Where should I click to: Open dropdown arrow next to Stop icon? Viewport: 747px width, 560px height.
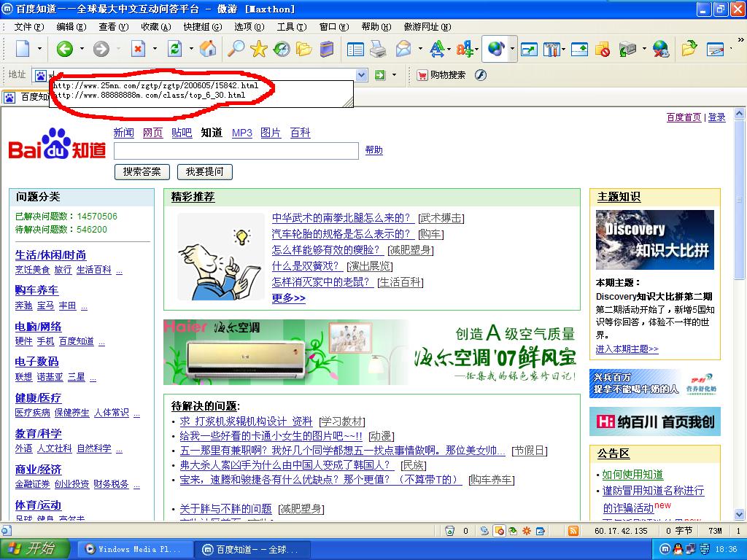point(155,49)
